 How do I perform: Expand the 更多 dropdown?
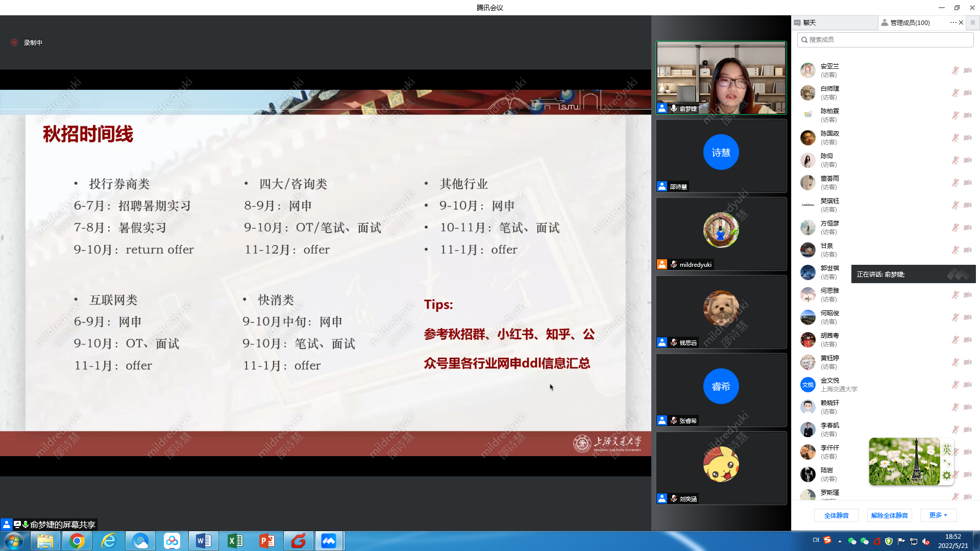click(938, 515)
